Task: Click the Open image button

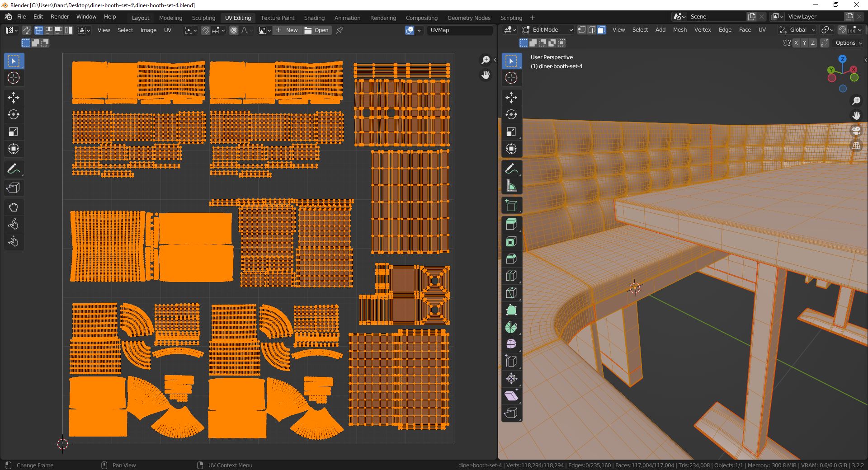Action: pyautogui.click(x=316, y=30)
